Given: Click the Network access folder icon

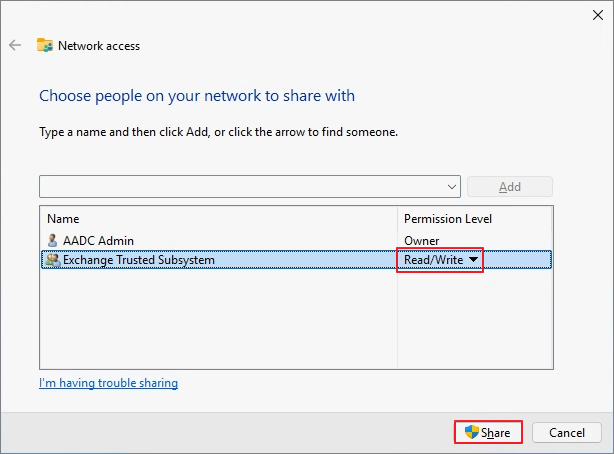Looking at the screenshot, I should [x=45, y=45].
